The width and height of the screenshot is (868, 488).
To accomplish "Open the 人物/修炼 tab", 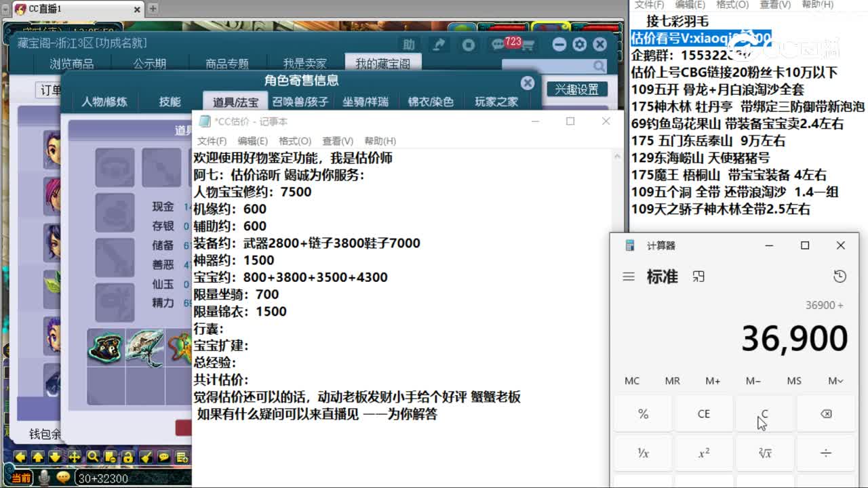I will [x=104, y=102].
